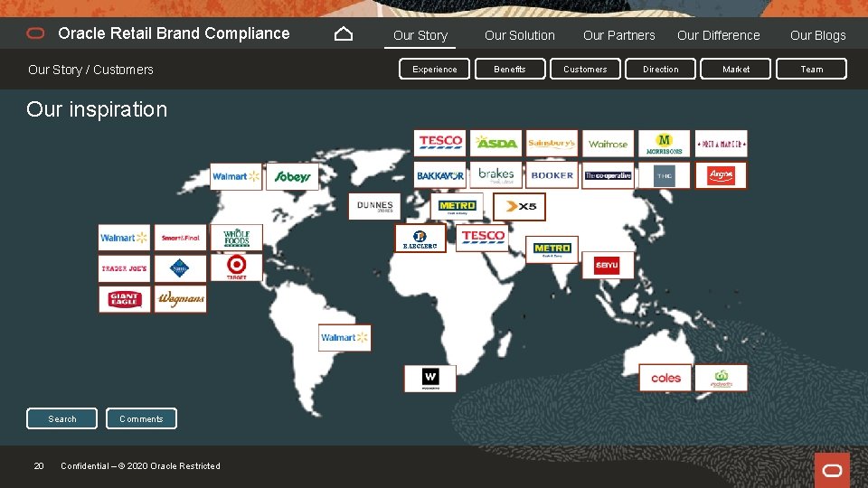Image resolution: width=868 pixels, height=488 pixels.
Task: Open the Our Difference tab
Action: pos(719,35)
